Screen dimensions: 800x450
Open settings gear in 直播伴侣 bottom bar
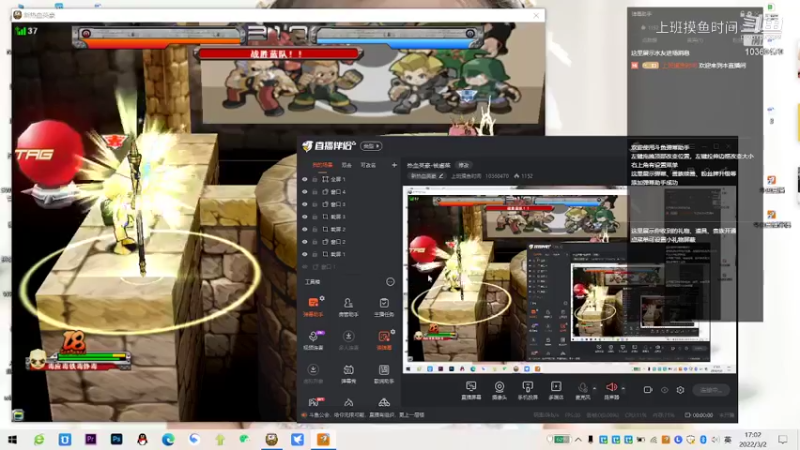680,390
